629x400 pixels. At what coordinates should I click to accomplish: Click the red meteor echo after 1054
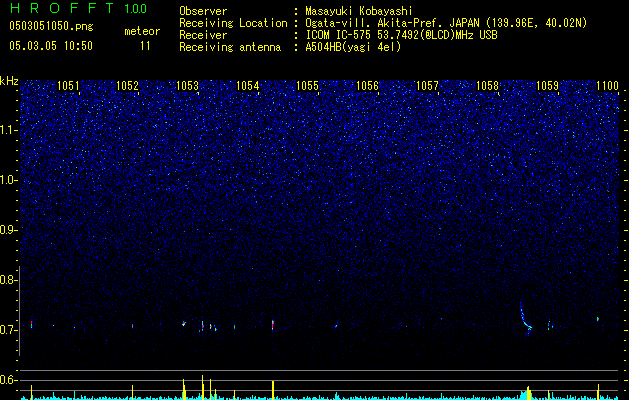[273, 325]
